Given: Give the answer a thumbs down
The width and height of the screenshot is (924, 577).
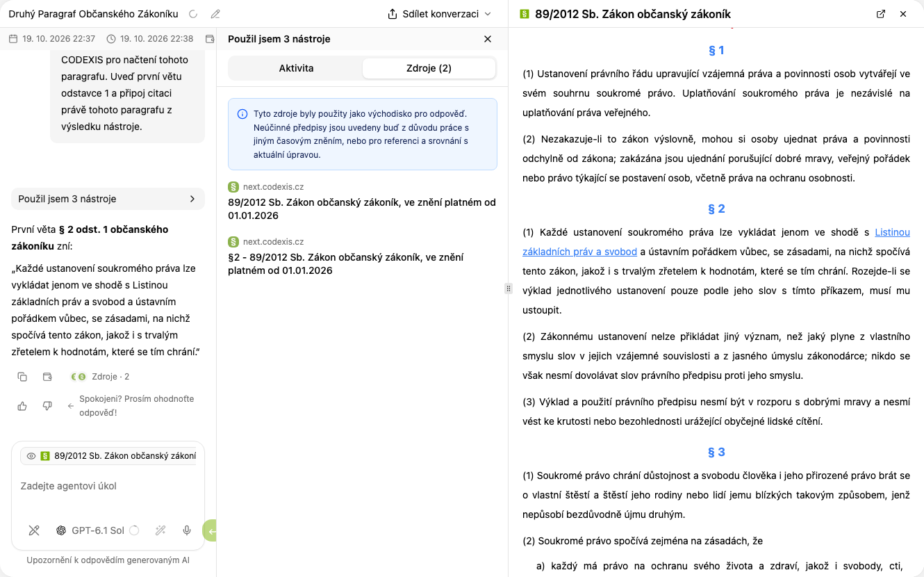Looking at the screenshot, I should 47,406.
